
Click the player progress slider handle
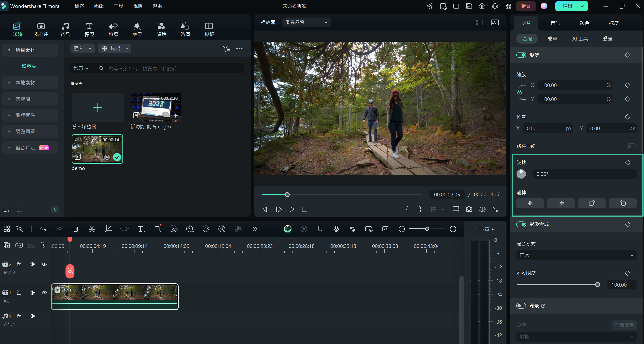pos(287,195)
